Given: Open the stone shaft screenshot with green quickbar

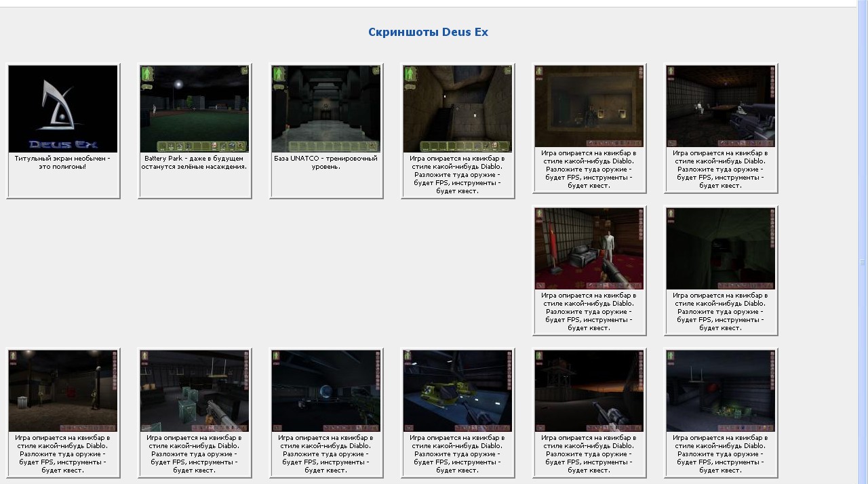Looking at the screenshot, I should click(458, 109).
